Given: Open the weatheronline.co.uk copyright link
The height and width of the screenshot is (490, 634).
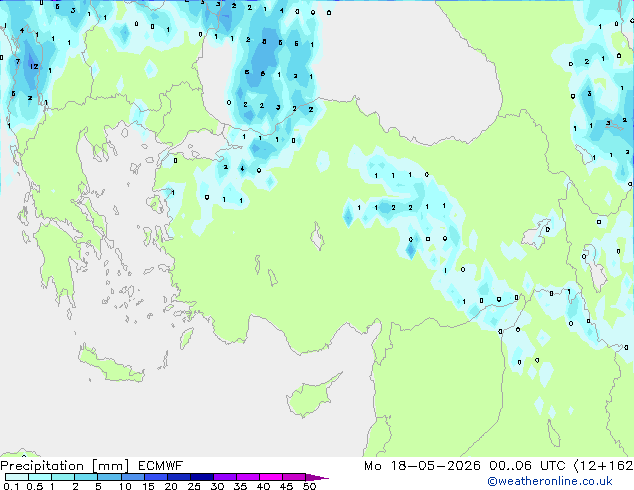Looking at the screenshot, I should [550, 481].
